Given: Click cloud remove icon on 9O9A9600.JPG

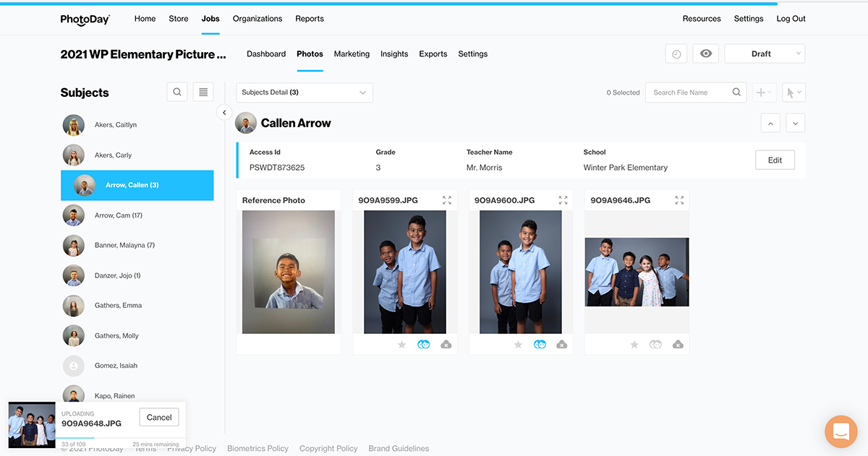Looking at the screenshot, I should pos(562,345).
